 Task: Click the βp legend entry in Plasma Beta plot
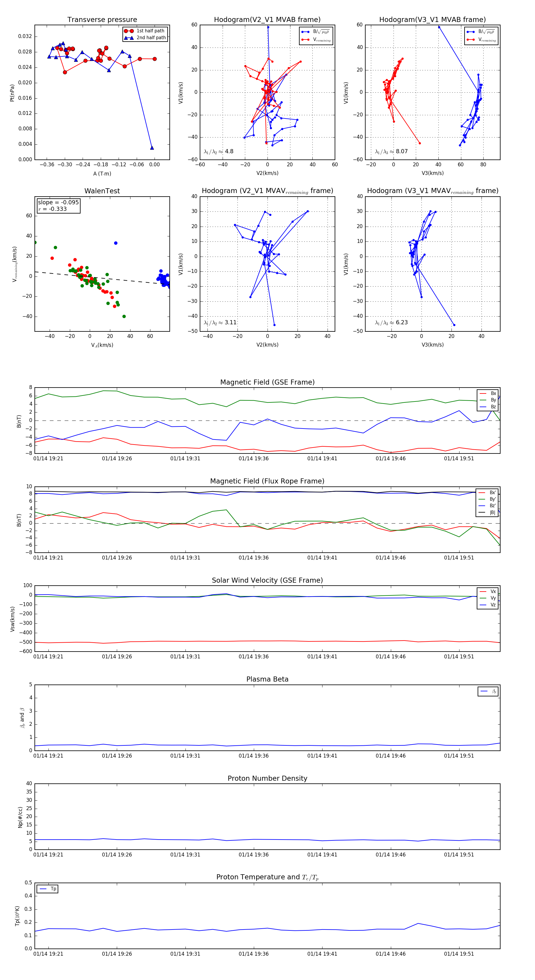(x=488, y=691)
